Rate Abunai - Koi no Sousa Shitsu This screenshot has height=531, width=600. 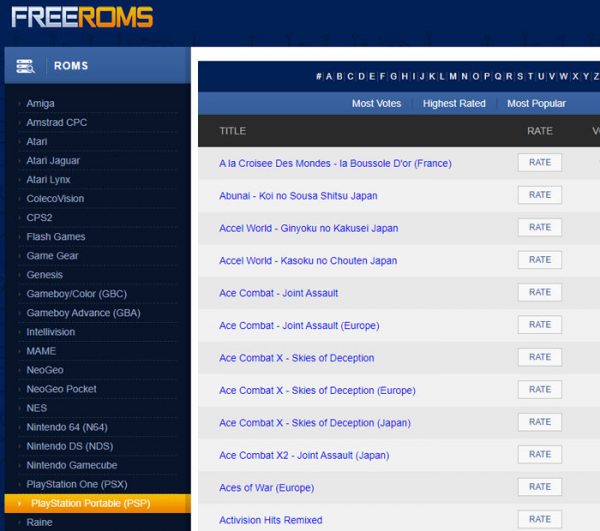tap(540, 195)
